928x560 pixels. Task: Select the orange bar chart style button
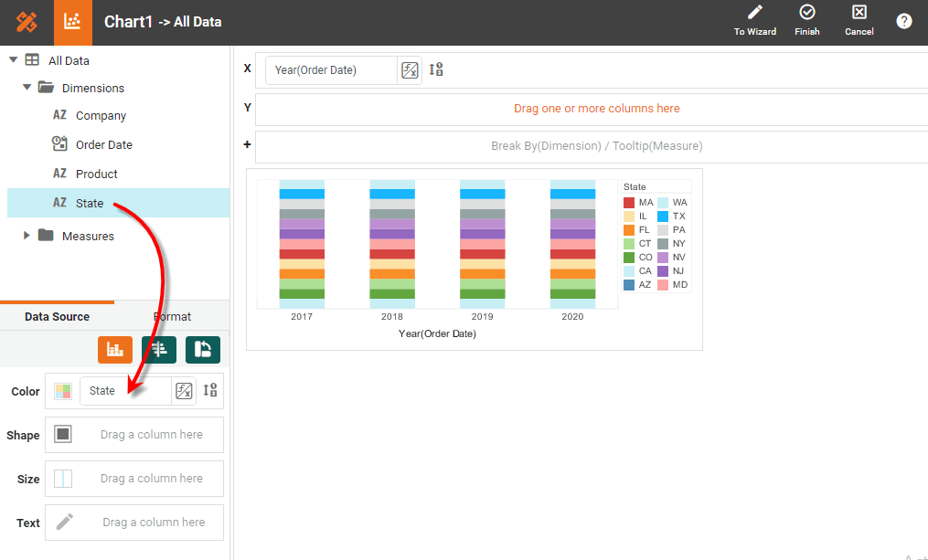click(115, 349)
